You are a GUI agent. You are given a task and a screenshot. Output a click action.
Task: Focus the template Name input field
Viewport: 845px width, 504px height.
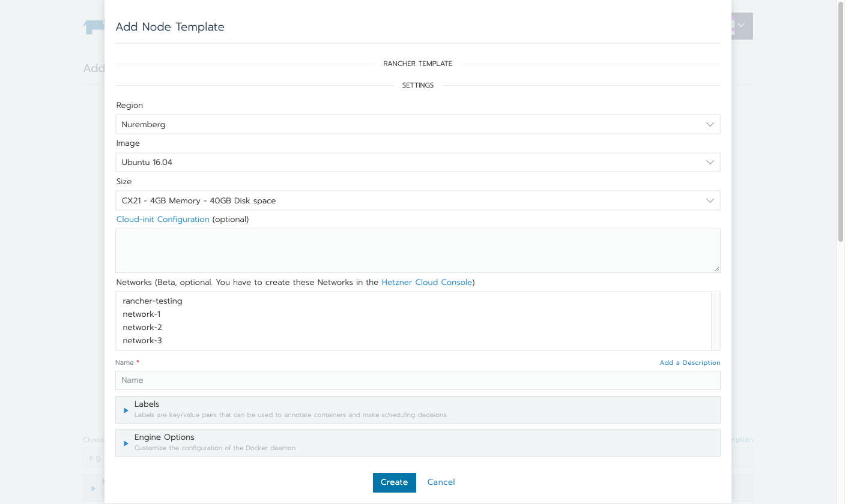(x=417, y=380)
